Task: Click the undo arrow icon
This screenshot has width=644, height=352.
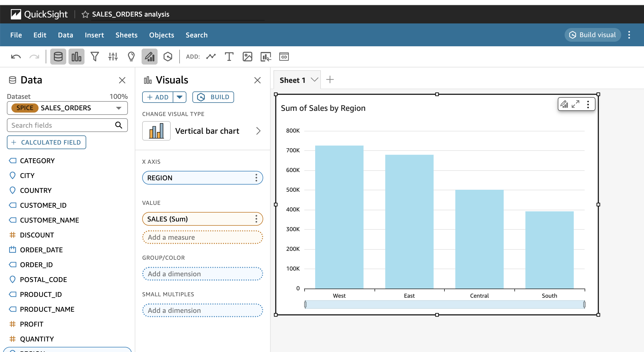Action: pyautogui.click(x=16, y=57)
